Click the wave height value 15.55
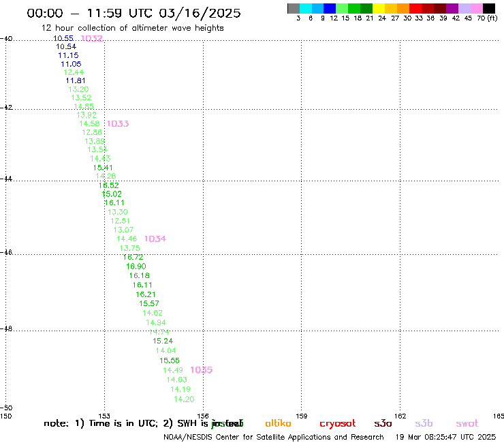 click(170, 361)
